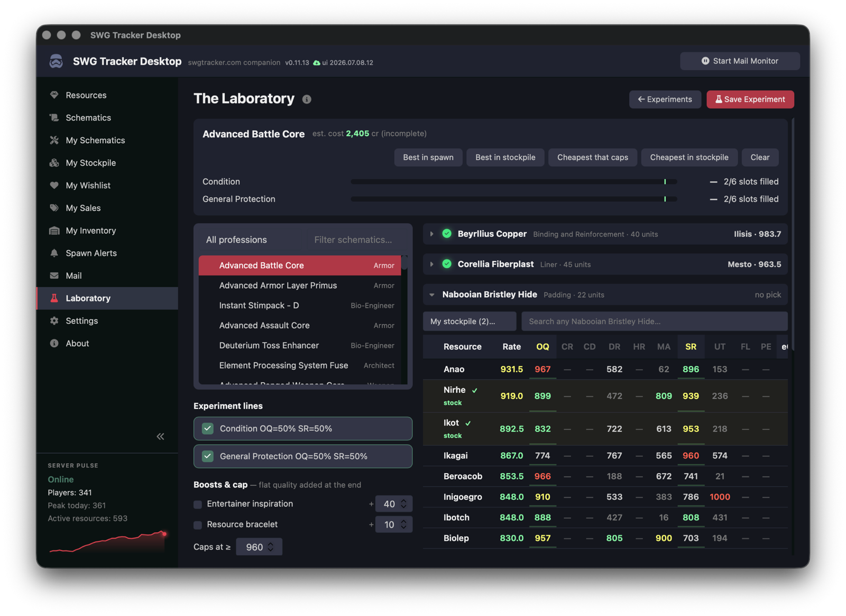Open Resources page from sidebar

point(107,95)
